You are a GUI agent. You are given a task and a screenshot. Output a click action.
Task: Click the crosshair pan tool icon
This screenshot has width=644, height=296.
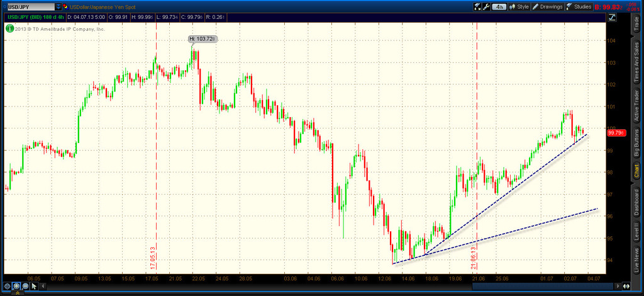point(7,286)
